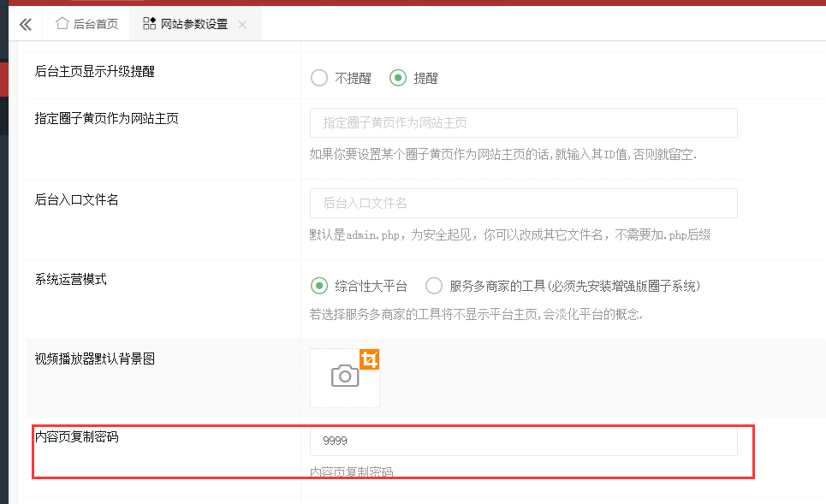Switch to the 网站参数设置 tab
The image size is (826, 504).
[193, 24]
